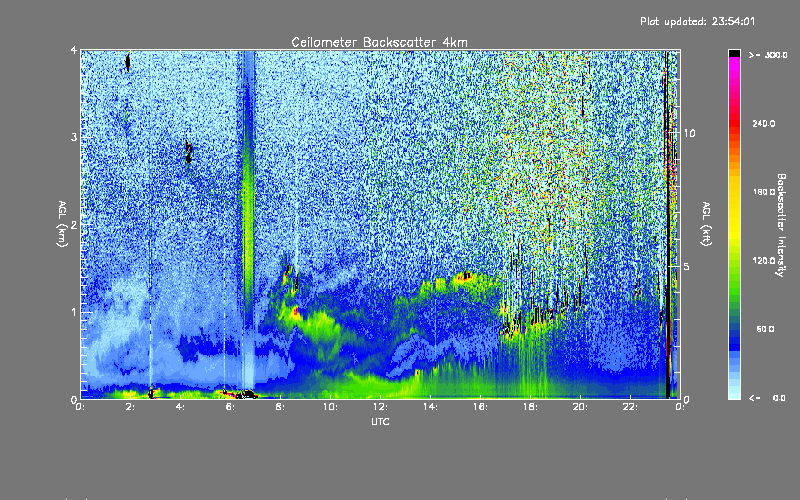Click the '16:' hour tick on time axis
Screen dimensions: 800x500
(480, 407)
